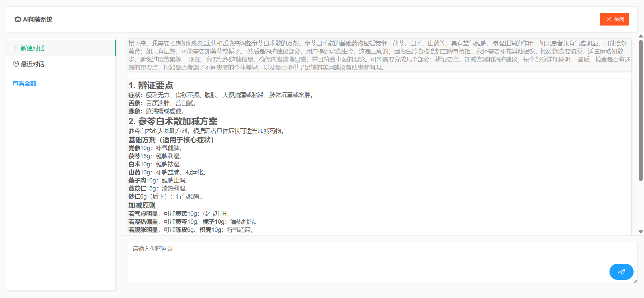Image resolution: width=644 pixels, height=298 pixels.
Task: Click the robot icon beside AI问答系统
Action: 18,19
